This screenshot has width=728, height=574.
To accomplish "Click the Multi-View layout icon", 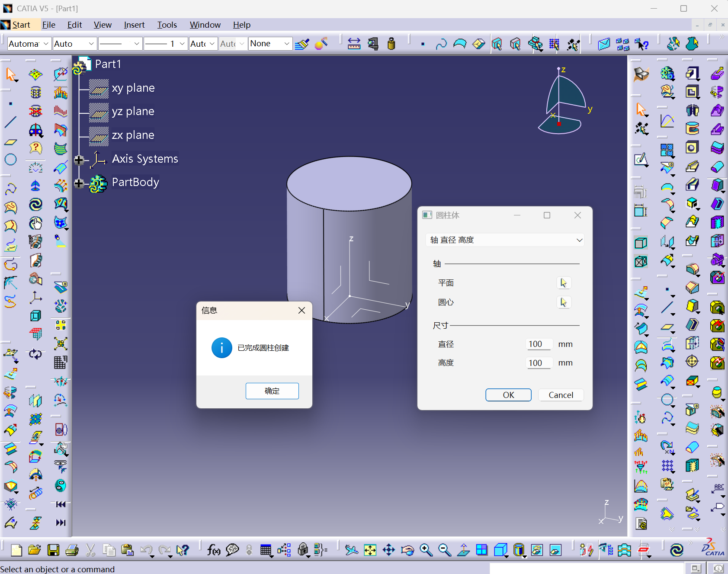I will (x=481, y=550).
